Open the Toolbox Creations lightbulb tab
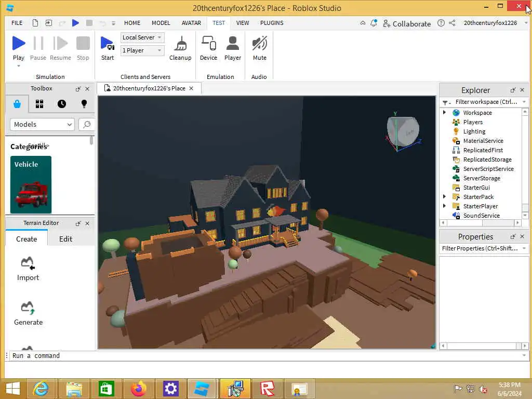The height and width of the screenshot is (399, 532). tap(84, 104)
